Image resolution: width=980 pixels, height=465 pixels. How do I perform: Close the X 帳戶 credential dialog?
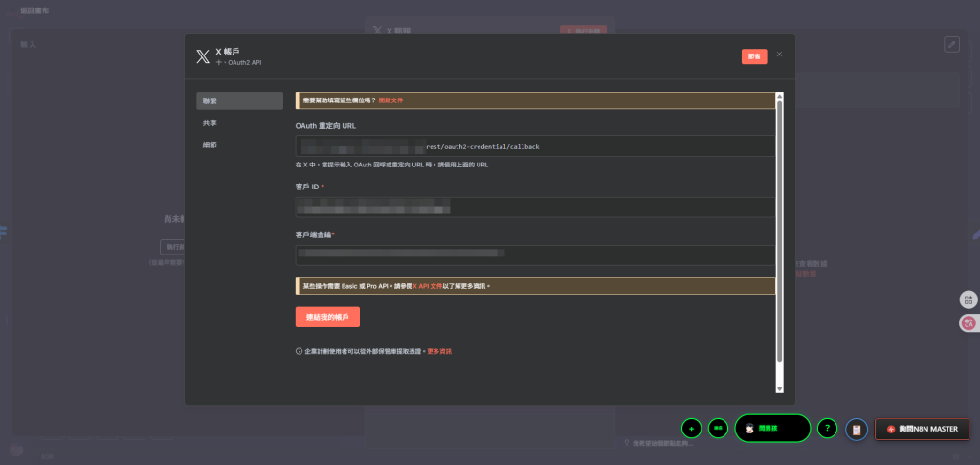779,55
